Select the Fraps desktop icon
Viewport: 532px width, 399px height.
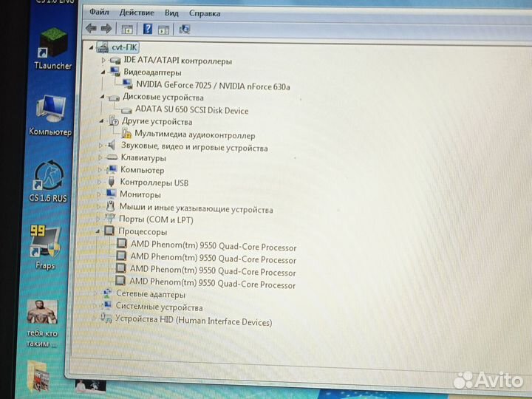click(x=45, y=248)
